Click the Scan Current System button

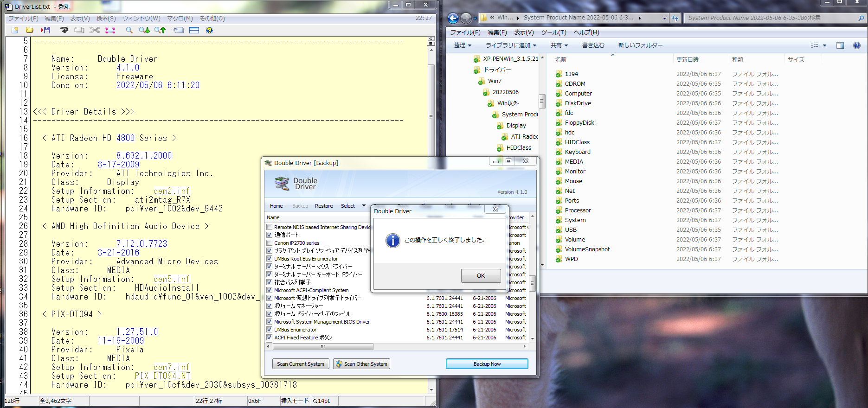(x=301, y=364)
